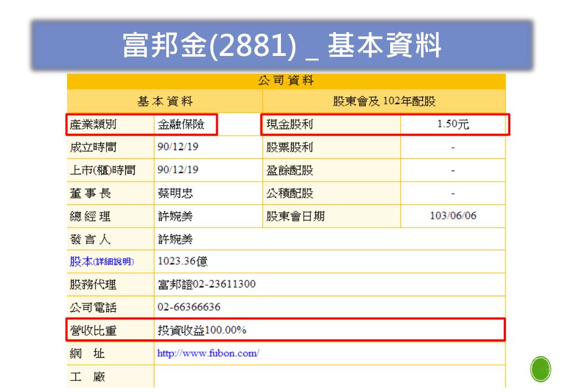Viewport: 567px width, 392px height.
Task: Select the 產業類別 label cell
Action: pos(111,125)
